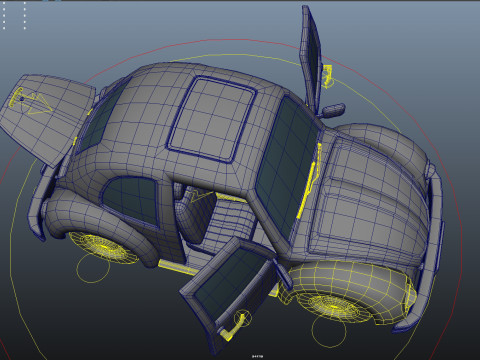The width and height of the screenshot is (480, 360).
Task: Select the car hood
Action: pyautogui.click(x=368, y=198)
